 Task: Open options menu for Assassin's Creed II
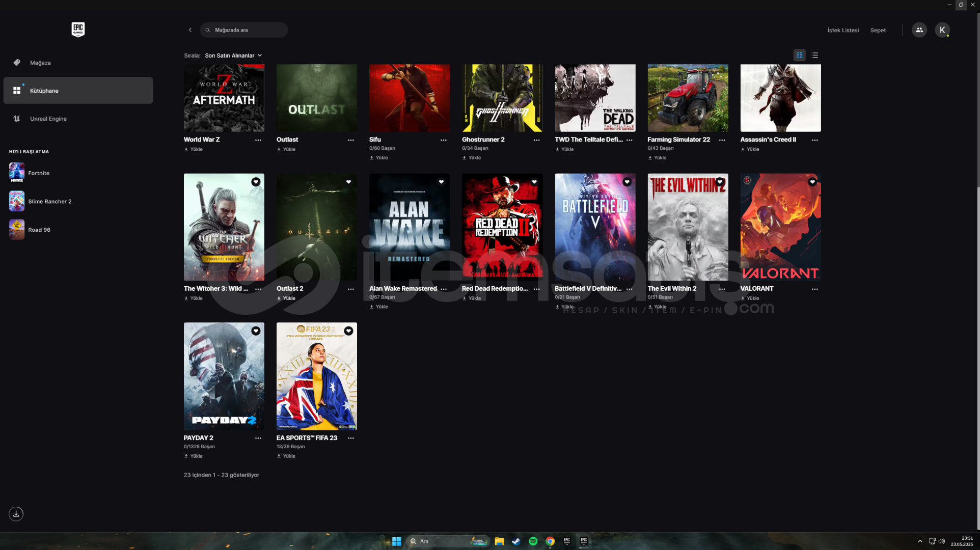(x=814, y=140)
